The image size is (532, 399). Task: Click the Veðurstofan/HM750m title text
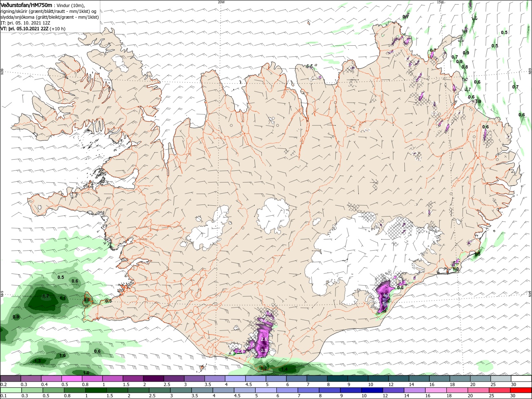pyautogui.click(x=26, y=5)
